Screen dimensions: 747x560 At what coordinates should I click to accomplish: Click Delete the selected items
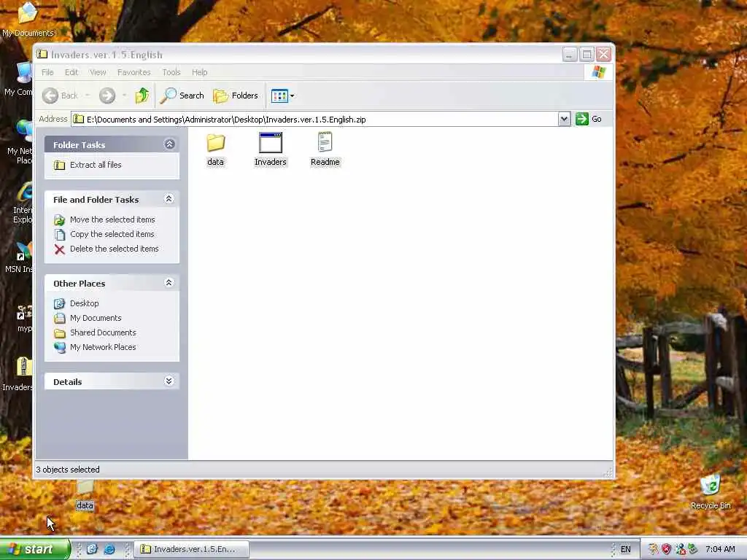pos(115,249)
